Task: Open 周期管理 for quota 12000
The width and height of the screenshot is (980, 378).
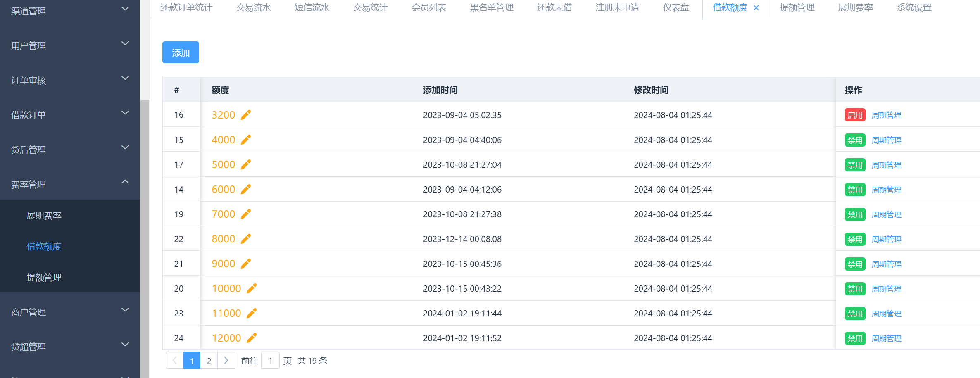Action: [886, 338]
